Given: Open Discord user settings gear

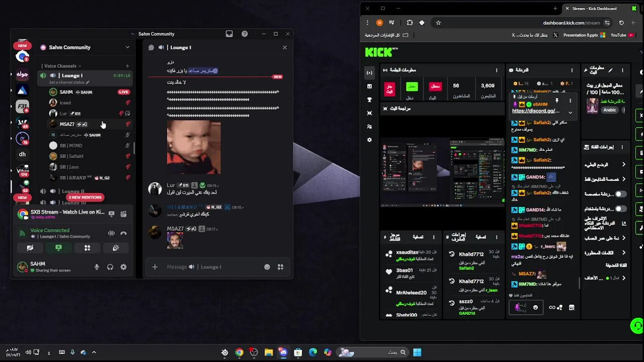Looking at the screenshot, I should 124,267.
